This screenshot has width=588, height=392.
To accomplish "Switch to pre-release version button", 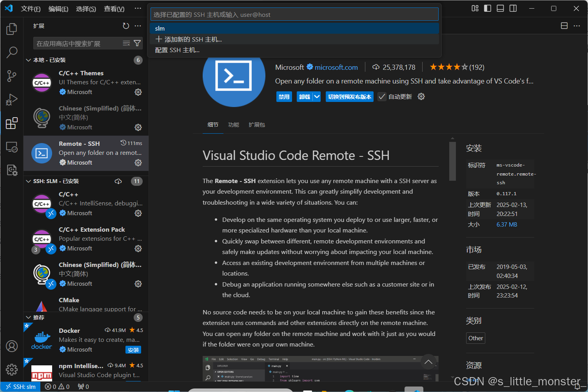I will pos(350,97).
